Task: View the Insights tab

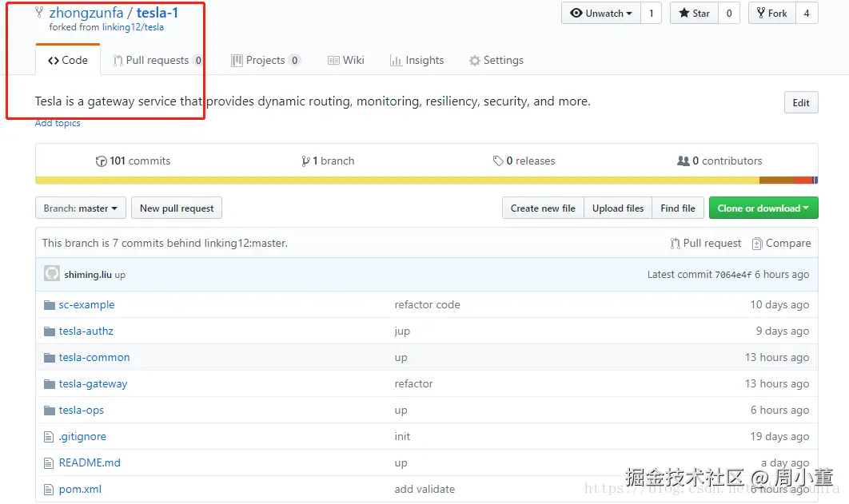Action: 417,60
